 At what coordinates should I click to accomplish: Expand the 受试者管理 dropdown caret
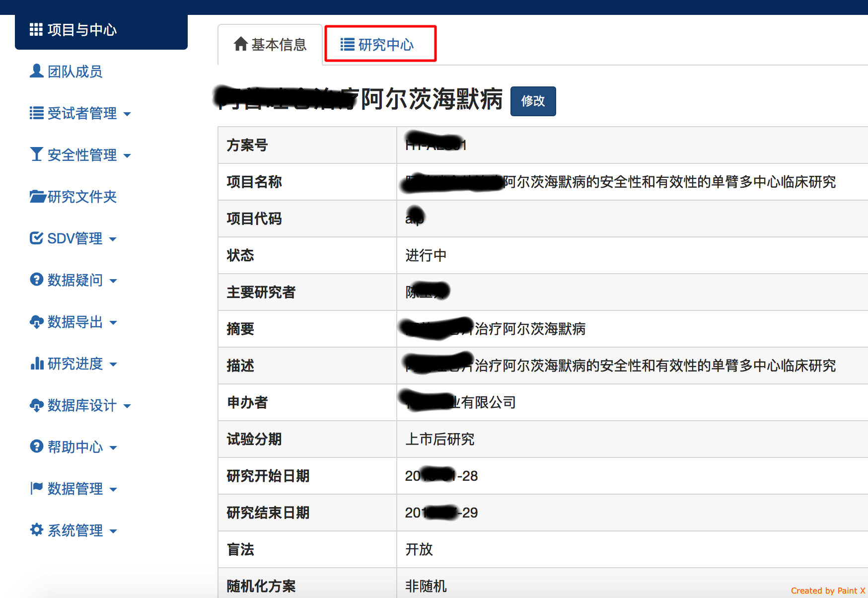point(127,114)
